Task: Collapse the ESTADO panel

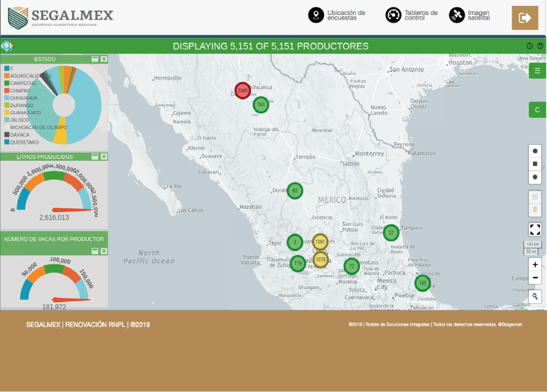Action: click(x=95, y=59)
